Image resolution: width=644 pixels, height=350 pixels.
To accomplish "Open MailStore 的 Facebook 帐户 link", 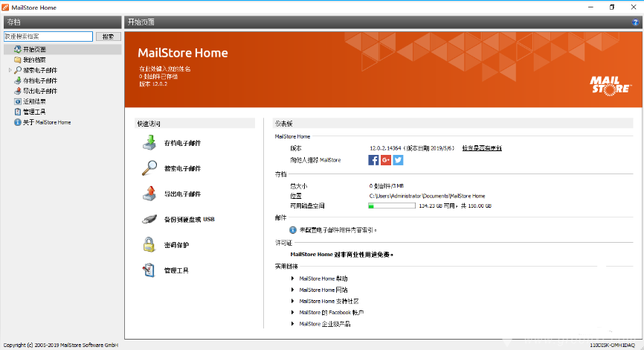I will [332, 313].
